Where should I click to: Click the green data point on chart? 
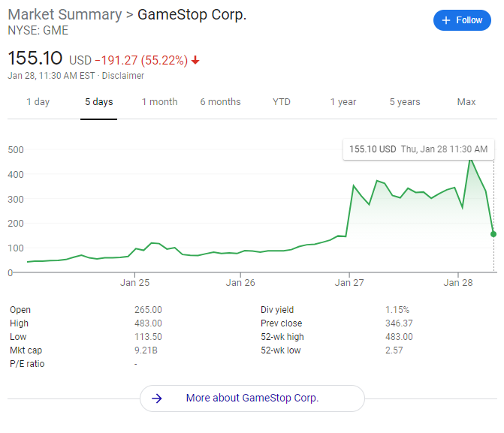point(493,234)
